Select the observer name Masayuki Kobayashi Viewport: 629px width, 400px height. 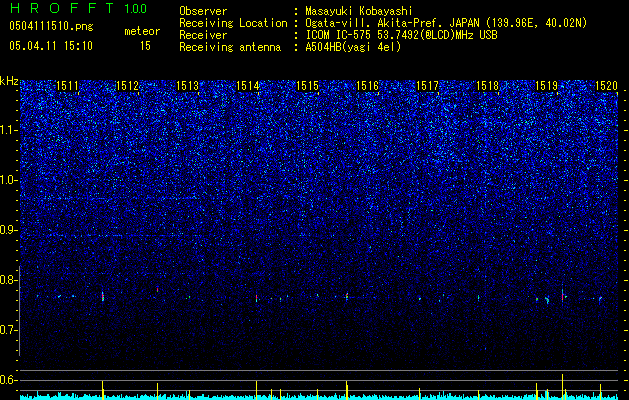(x=359, y=11)
